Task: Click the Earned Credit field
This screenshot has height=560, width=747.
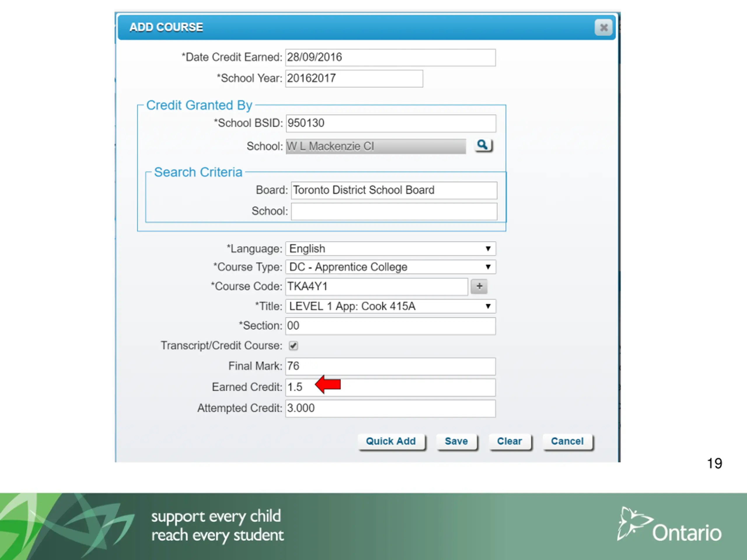Action: click(390, 387)
